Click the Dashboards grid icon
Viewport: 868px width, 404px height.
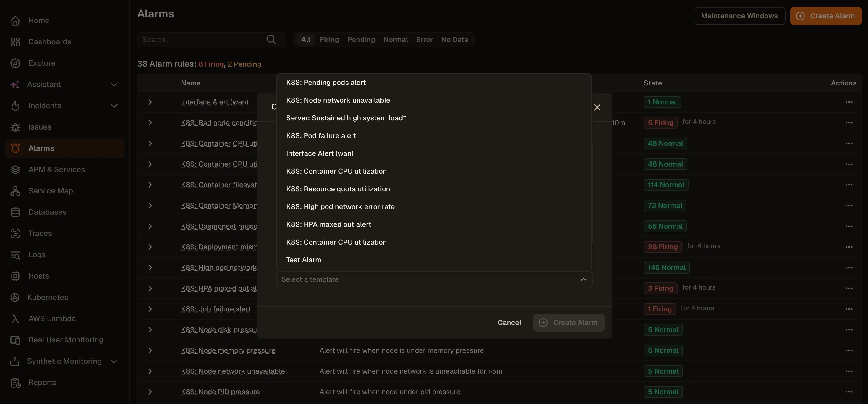pos(15,42)
